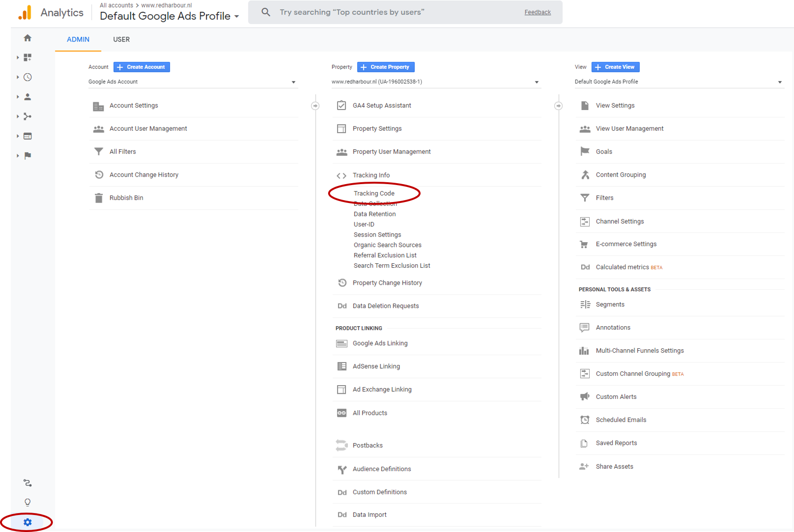Open the Google Ads Account dropdown
794x532 pixels.
193,82
